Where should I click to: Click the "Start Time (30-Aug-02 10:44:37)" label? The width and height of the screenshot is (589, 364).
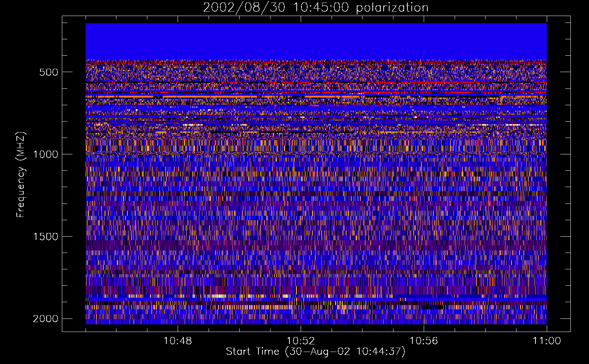316,352
